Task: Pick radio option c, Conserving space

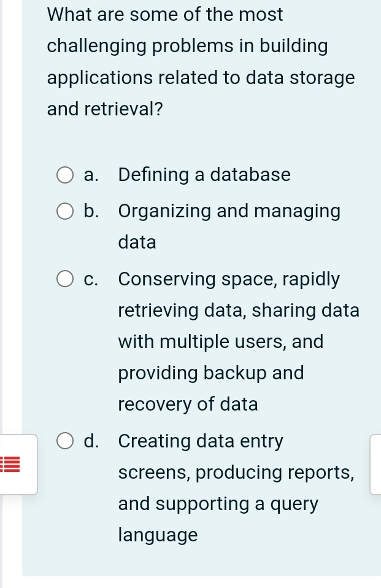Action: point(65,280)
